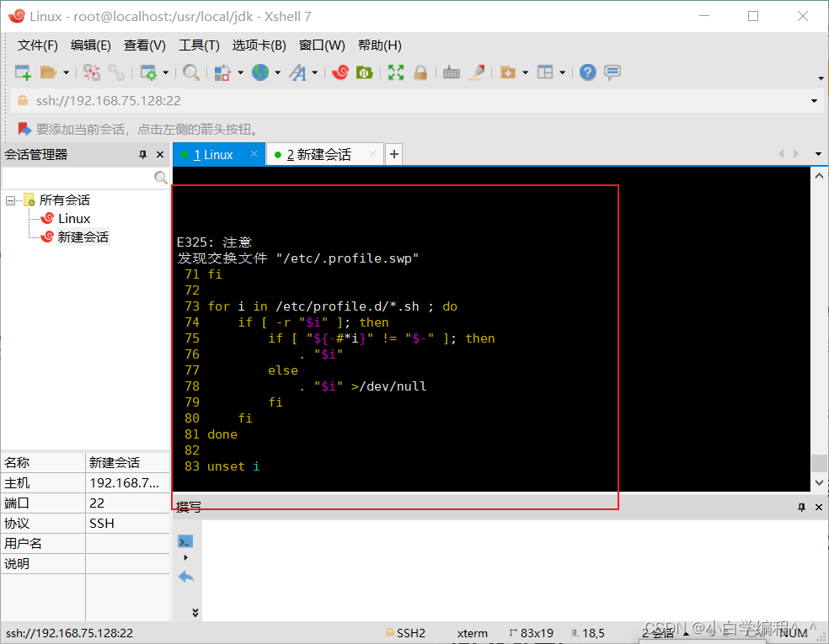Expand the color scheme dropdown arrow
The width and height of the screenshot is (829, 644).
pyautogui.click(x=241, y=72)
